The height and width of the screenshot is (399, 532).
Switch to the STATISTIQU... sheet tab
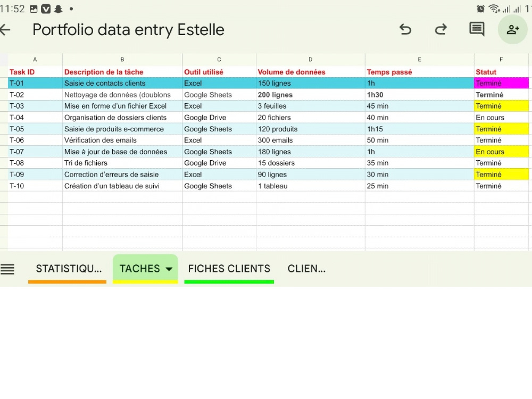(69, 269)
